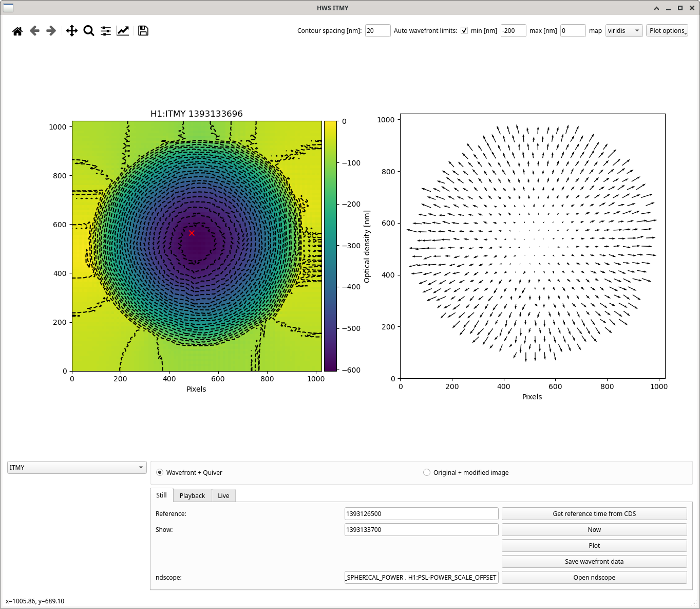Open the Configure subplots sliders icon
700x609 pixels.
[106, 31]
